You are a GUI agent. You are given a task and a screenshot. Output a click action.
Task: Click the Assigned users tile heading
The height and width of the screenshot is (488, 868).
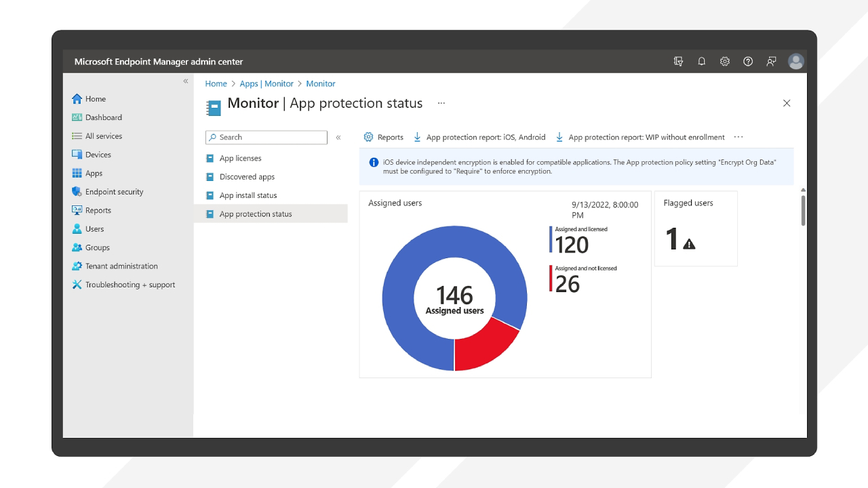pos(395,203)
